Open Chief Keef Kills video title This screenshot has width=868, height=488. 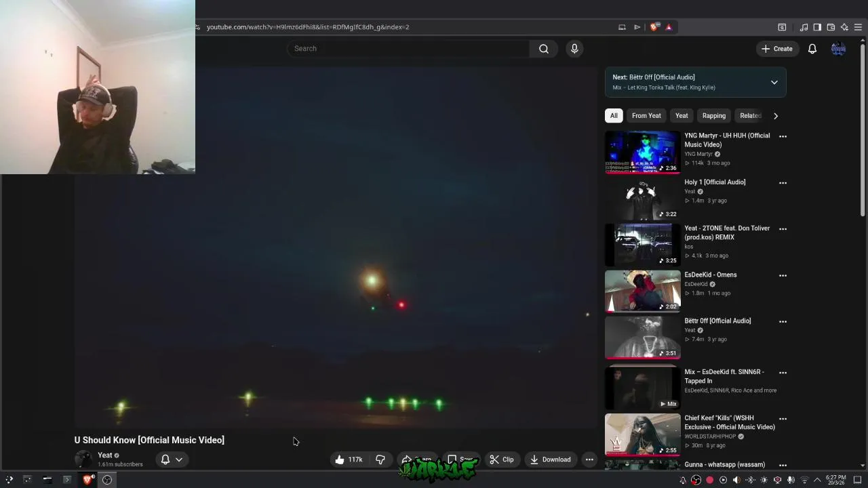[x=730, y=422]
